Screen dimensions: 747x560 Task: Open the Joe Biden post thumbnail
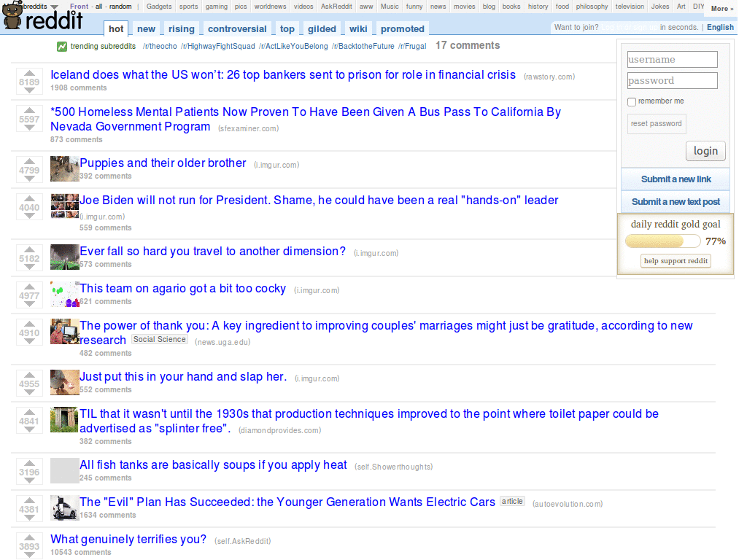[65, 206]
